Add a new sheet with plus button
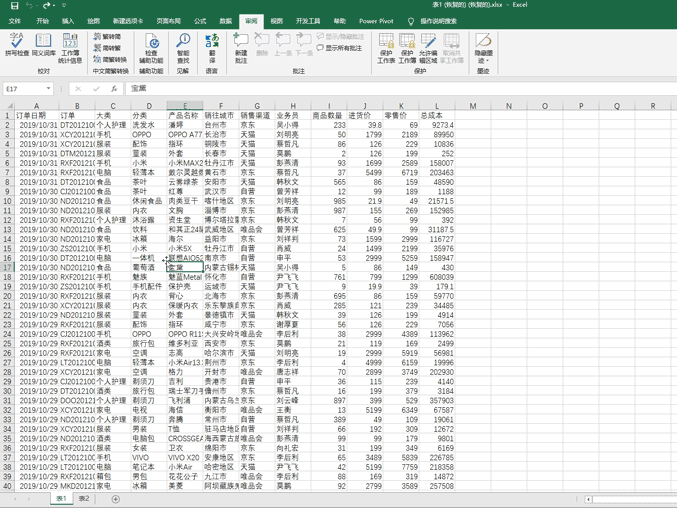 tap(116, 499)
